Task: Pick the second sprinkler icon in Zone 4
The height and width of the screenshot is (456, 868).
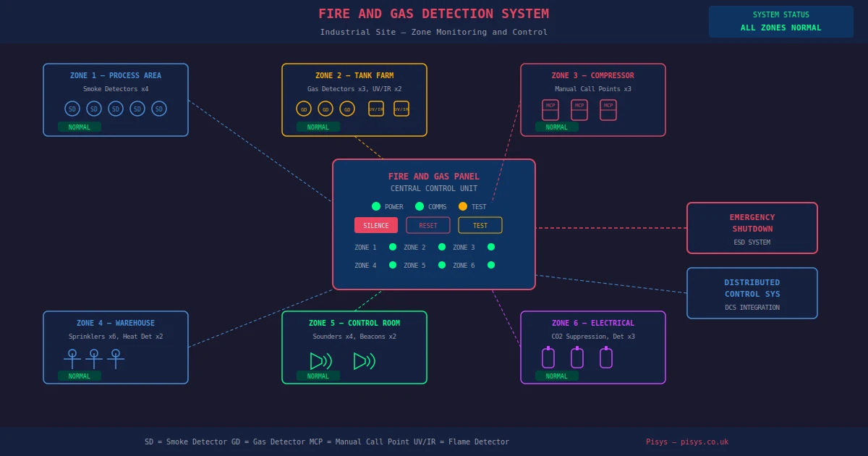Action: point(94,358)
